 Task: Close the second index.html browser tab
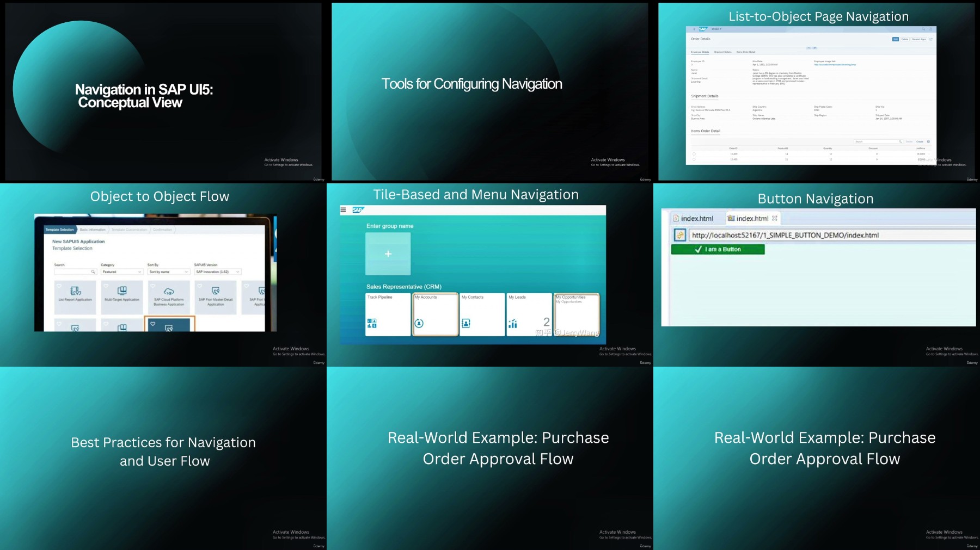tap(775, 218)
